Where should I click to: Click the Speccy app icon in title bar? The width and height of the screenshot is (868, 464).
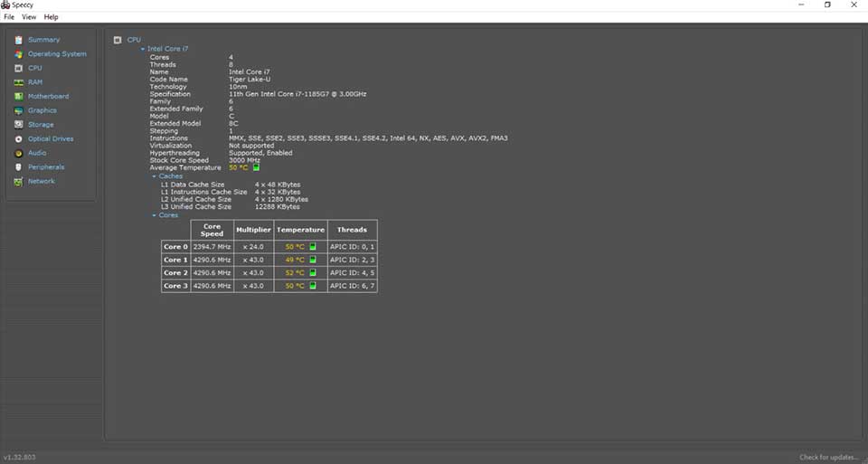(5, 5)
